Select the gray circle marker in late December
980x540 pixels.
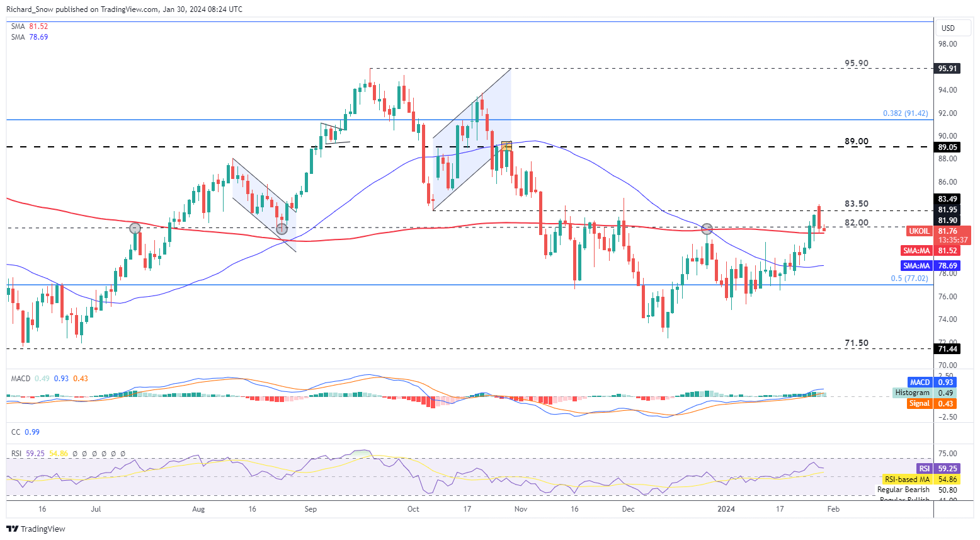click(x=707, y=229)
